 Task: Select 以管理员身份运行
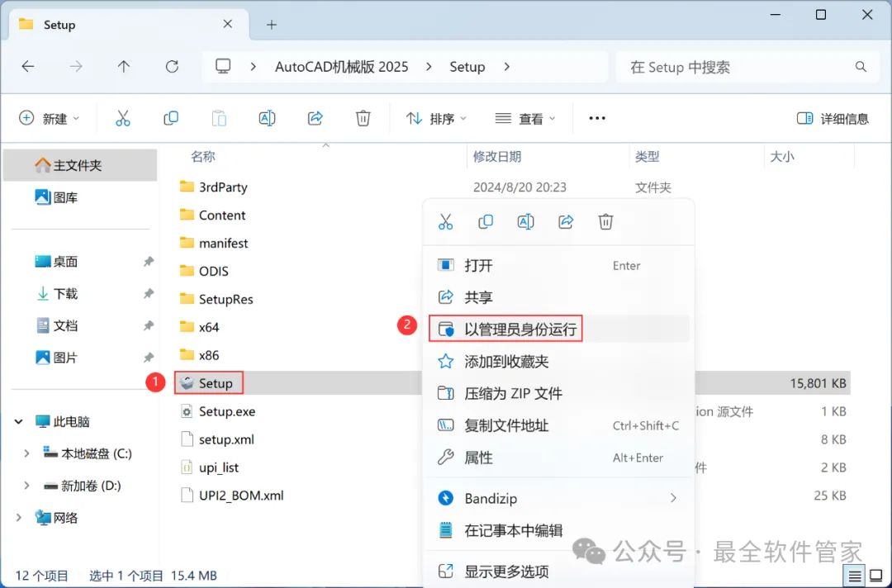(557, 329)
